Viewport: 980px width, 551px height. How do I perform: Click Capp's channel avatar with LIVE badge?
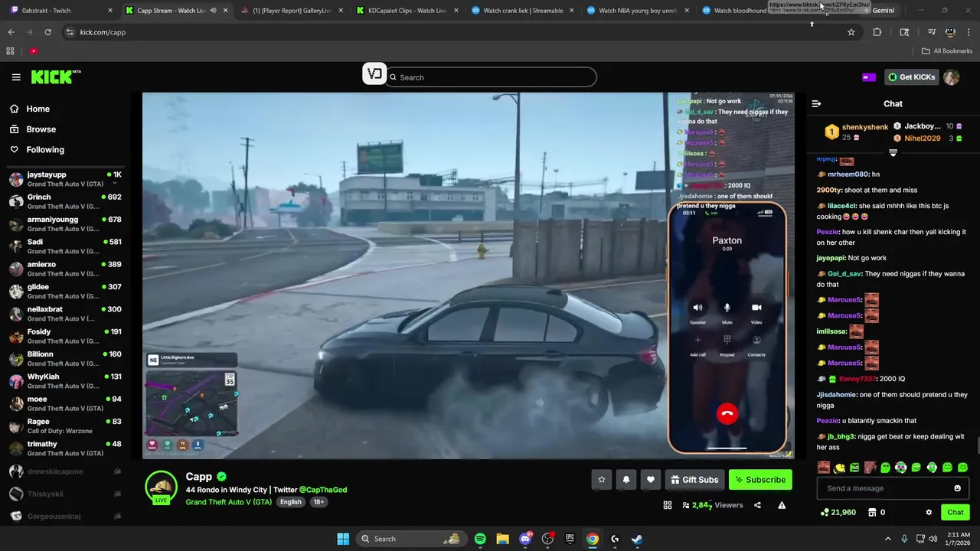162,488
